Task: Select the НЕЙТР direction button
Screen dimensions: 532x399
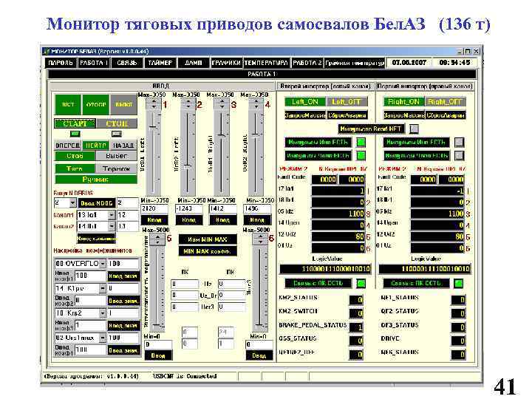Action: 95,146
